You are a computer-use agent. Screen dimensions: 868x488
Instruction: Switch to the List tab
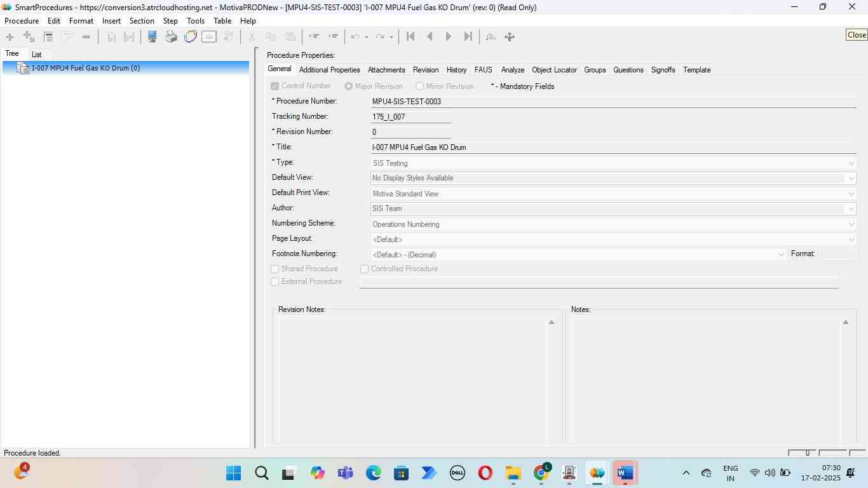pyautogui.click(x=37, y=55)
